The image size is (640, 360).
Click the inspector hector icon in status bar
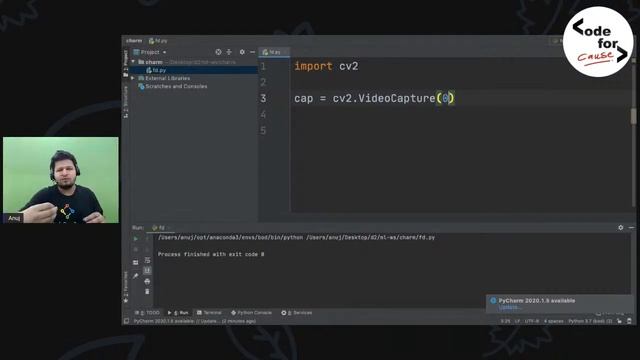pos(629,321)
